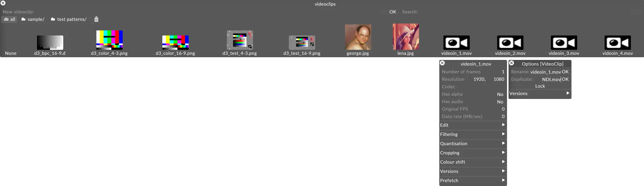The height and width of the screenshot is (186, 644).
Task: Confirm Duplicate with OK button
Action: click(x=565, y=79)
